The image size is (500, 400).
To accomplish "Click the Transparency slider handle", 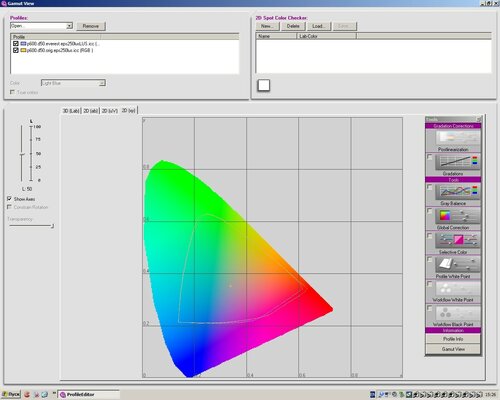I will tap(52, 226).
